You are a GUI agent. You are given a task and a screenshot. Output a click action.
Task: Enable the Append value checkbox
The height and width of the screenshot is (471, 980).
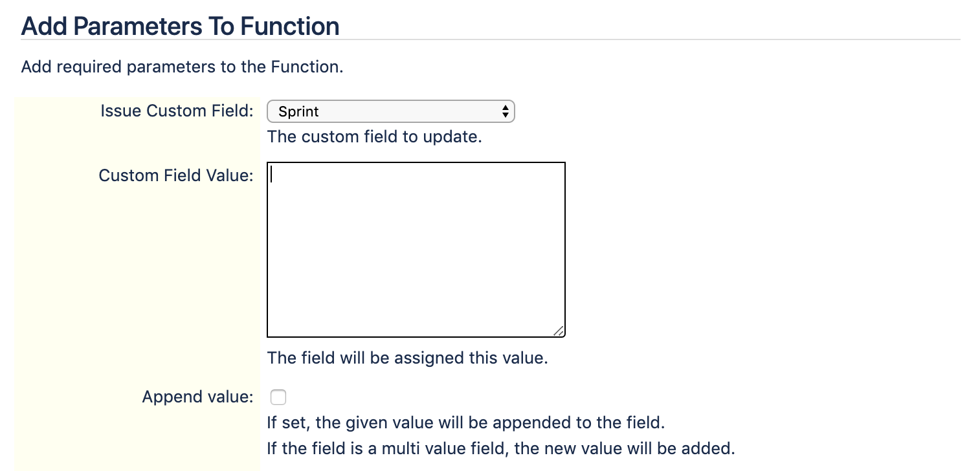pyautogui.click(x=278, y=397)
